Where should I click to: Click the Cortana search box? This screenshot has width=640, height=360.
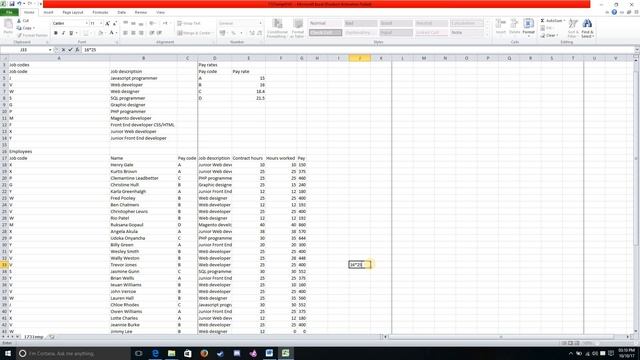[73, 353]
